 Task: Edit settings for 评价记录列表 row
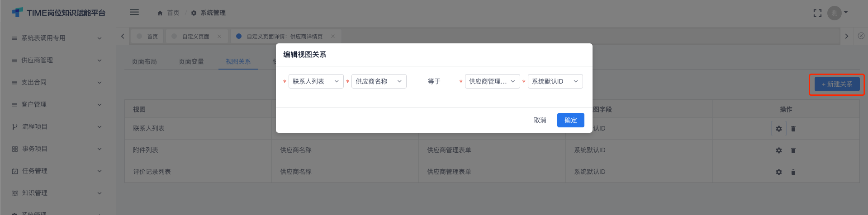tap(779, 172)
